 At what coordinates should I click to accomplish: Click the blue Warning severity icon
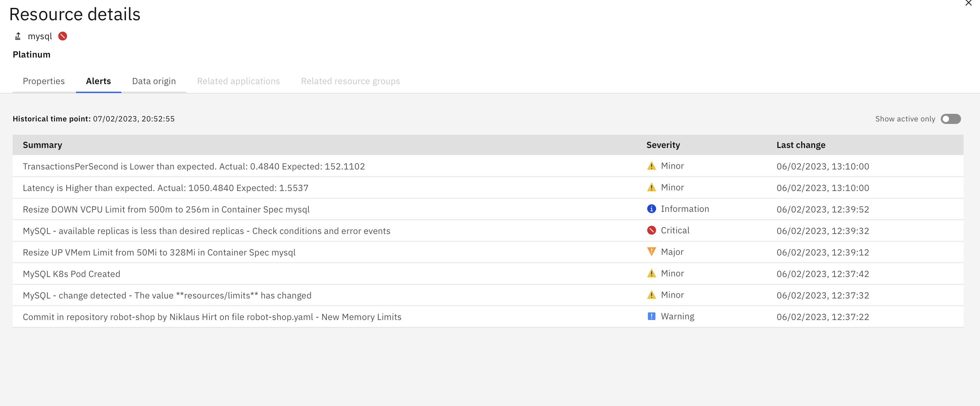point(651,317)
